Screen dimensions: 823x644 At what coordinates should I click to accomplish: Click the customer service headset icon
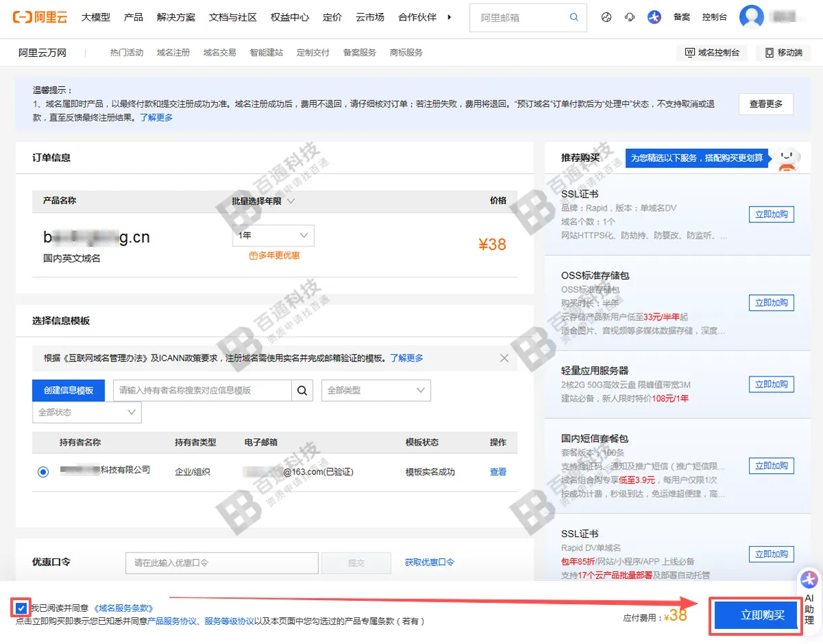coord(630,17)
